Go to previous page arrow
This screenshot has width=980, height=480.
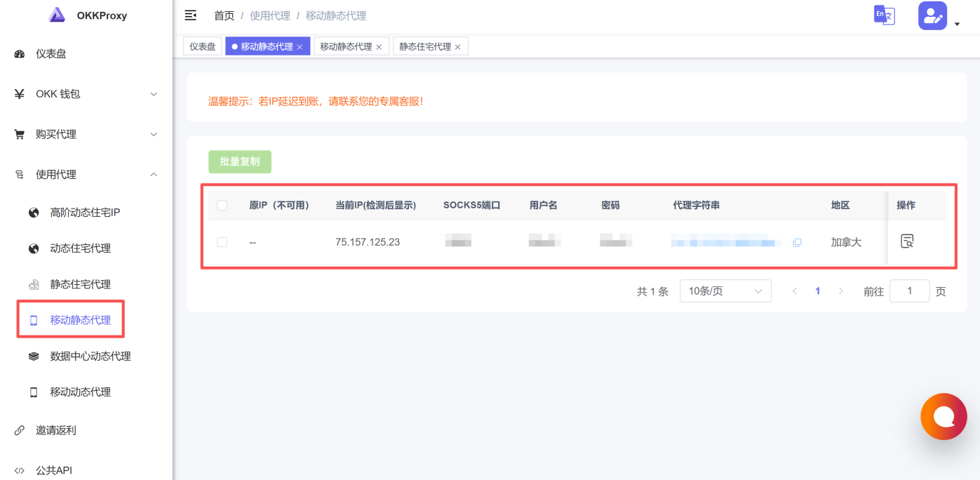tap(794, 291)
